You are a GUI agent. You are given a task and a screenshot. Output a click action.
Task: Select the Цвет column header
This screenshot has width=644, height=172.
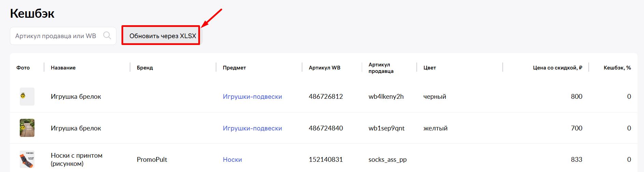click(430, 68)
